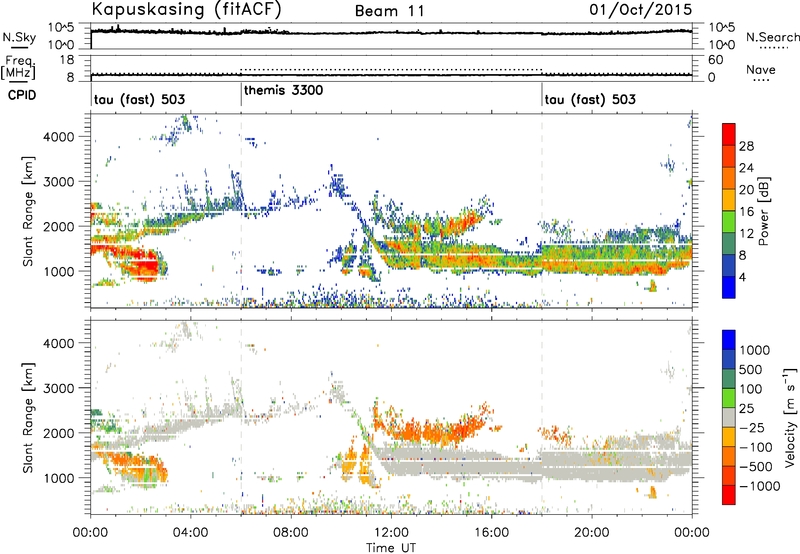800x554 pixels.
Task: Select the 08:00 time tick label
Action: click(290, 533)
